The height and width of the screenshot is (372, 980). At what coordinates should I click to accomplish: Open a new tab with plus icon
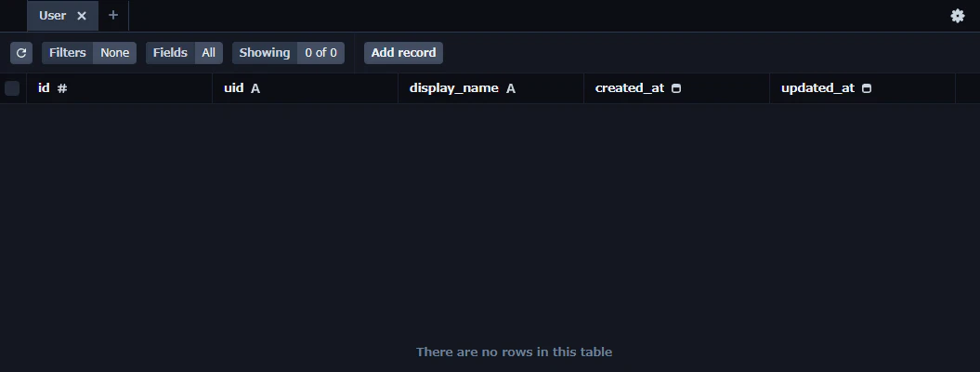(x=113, y=16)
